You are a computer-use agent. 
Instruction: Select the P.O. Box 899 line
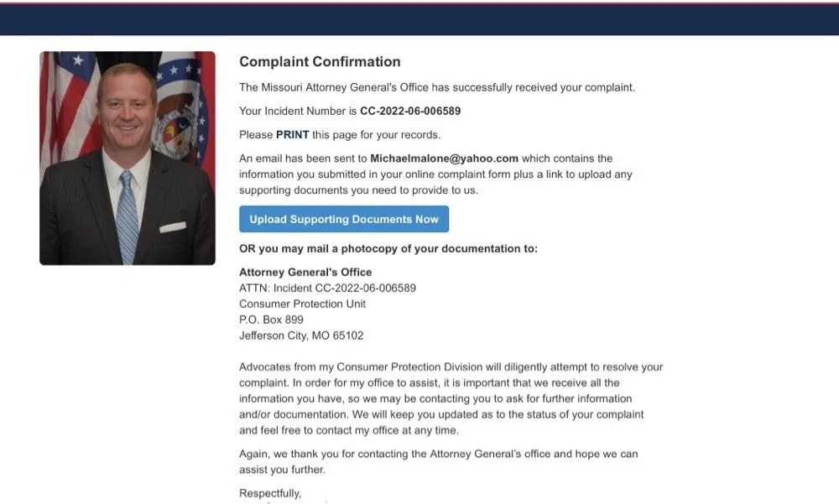[x=271, y=320]
